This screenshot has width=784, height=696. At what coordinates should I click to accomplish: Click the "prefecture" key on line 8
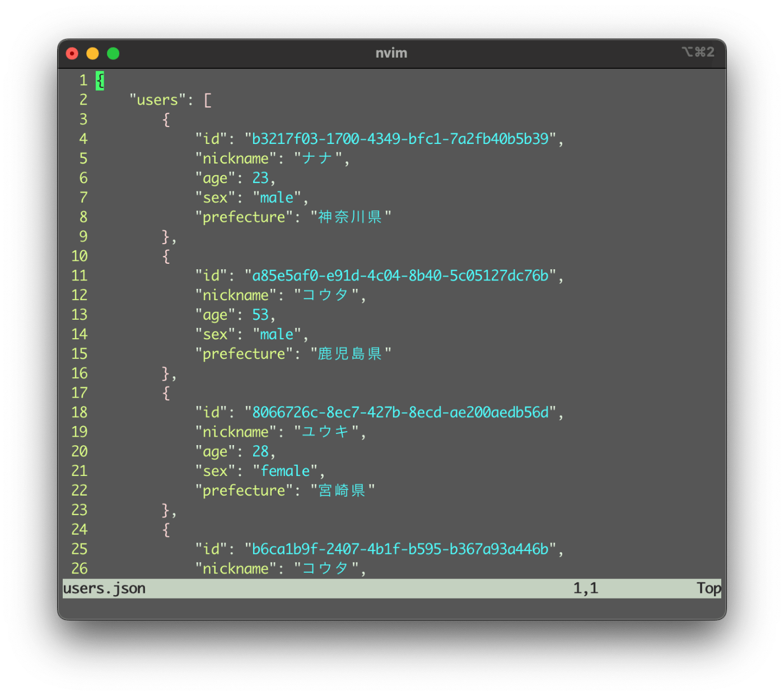244,217
